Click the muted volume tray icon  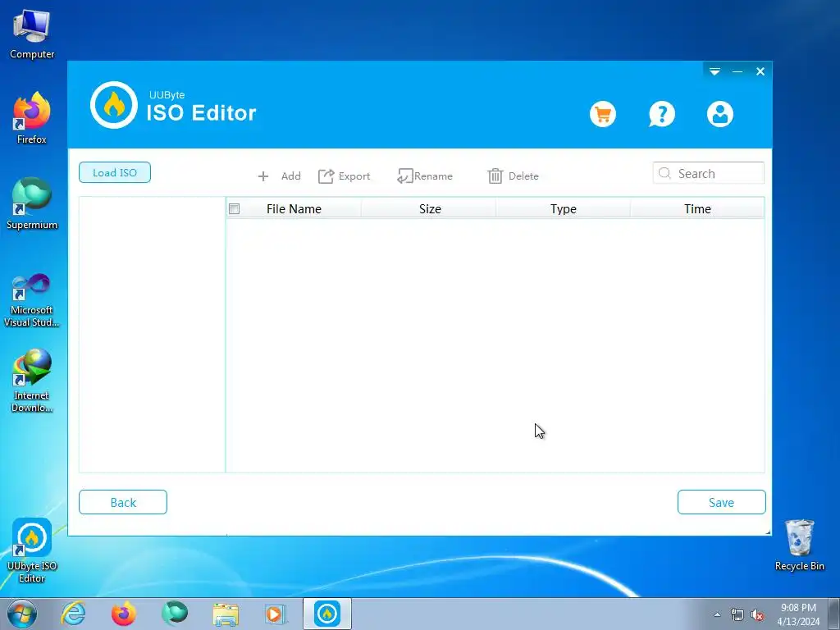coord(757,615)
